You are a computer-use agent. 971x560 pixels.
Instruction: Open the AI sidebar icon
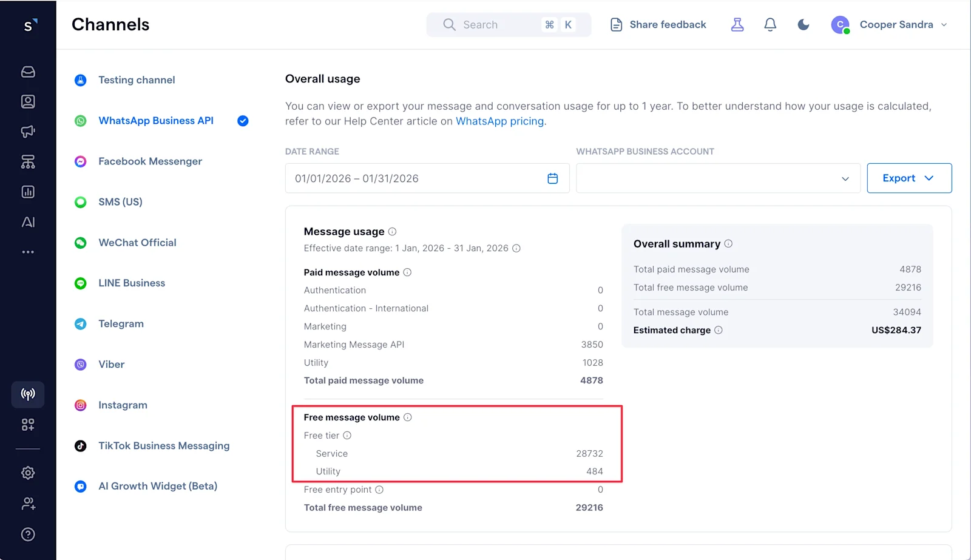[28, 222]
